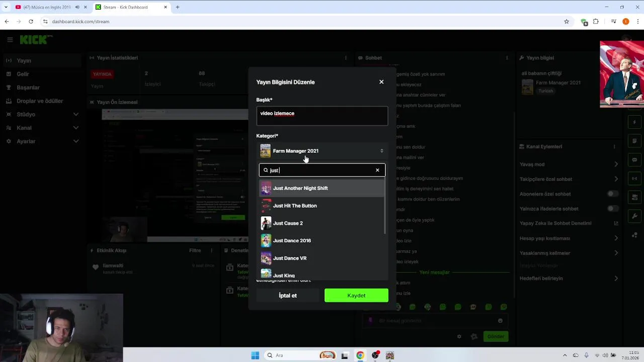644x362 pixels.
Task: Open Yapay Zeka ile Sohbet Denetimi link
Action: tap(569, 223)
